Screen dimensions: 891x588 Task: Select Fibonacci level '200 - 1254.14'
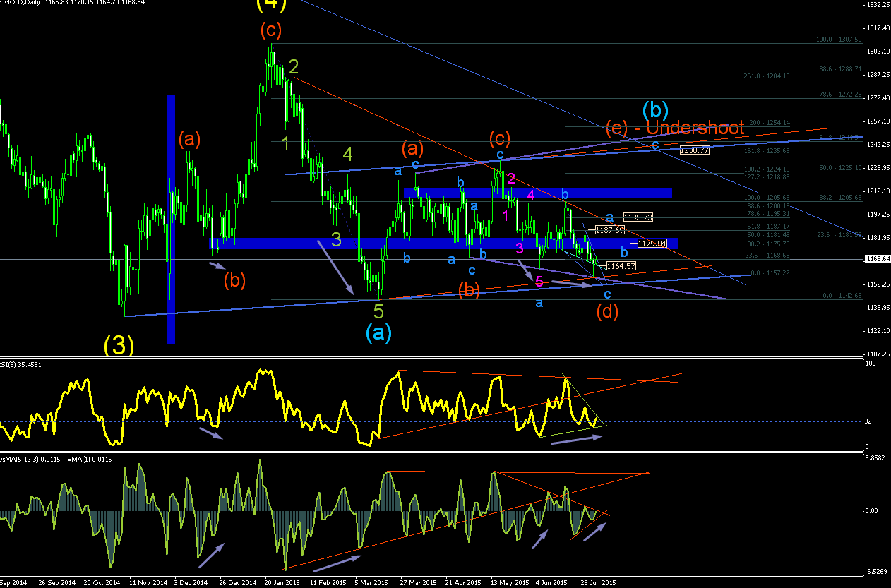click(x=769, y=122)
